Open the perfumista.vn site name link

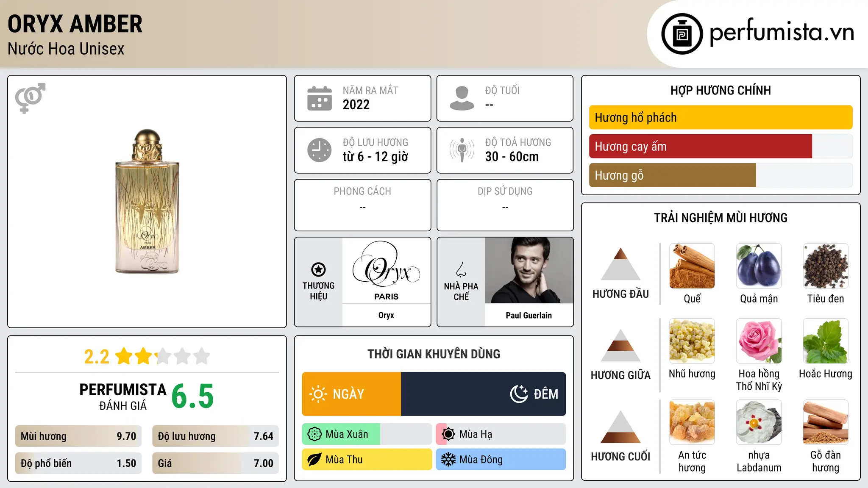(782, 33)
